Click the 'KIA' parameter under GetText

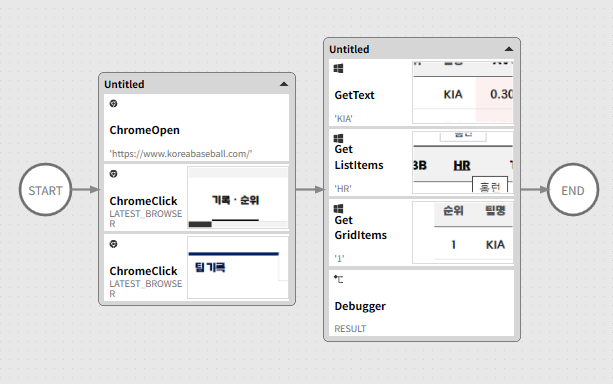pos(343,119)
